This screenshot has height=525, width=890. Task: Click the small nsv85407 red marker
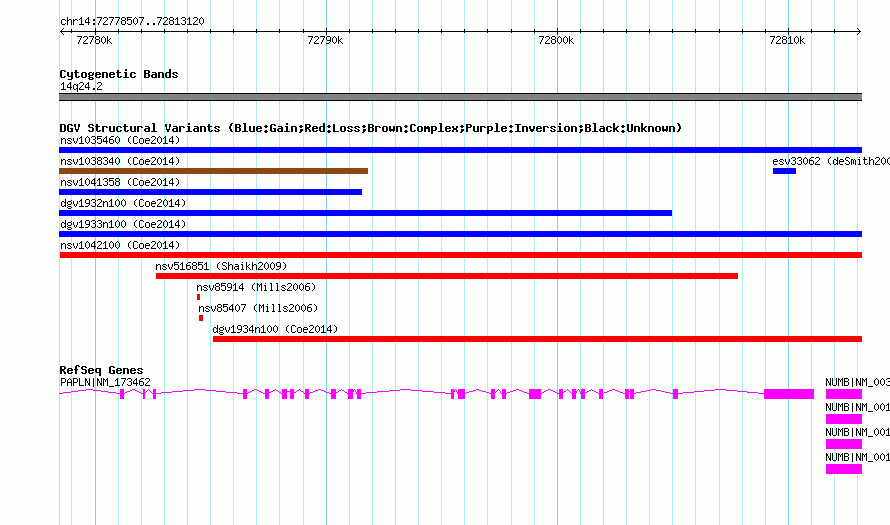[x=201, y=318]
